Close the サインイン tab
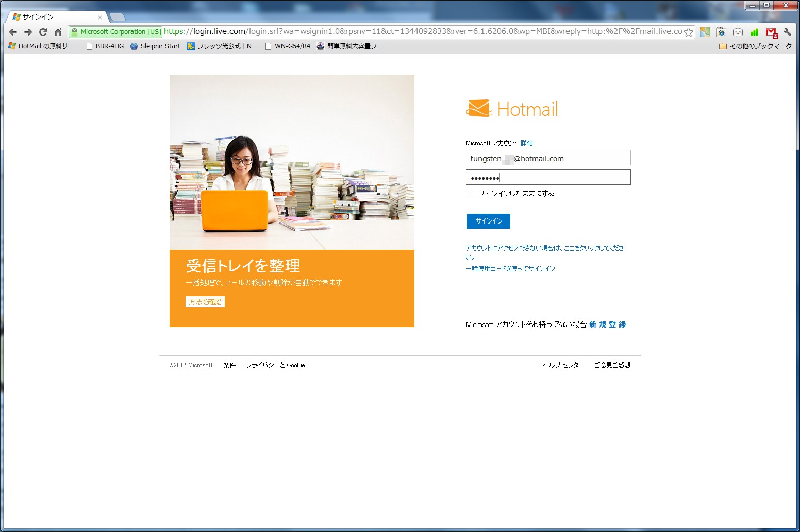The height and width of the screenshot is (532, 800). (100, 17)
